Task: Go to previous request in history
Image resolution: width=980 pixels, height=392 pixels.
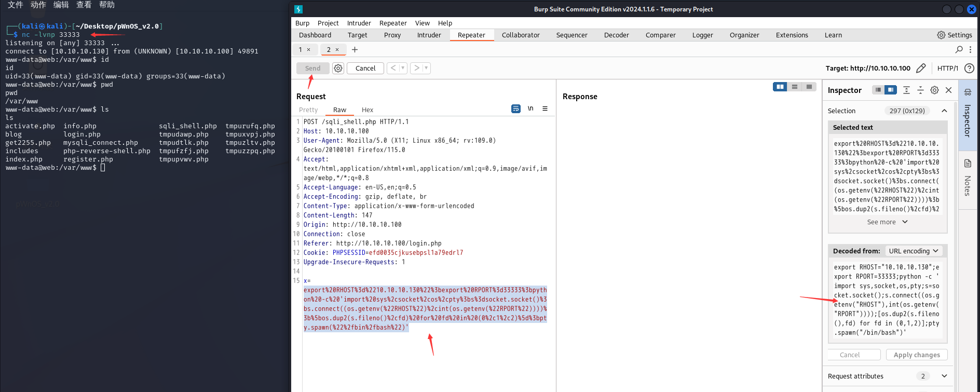Action: click(x=393, y=68)
